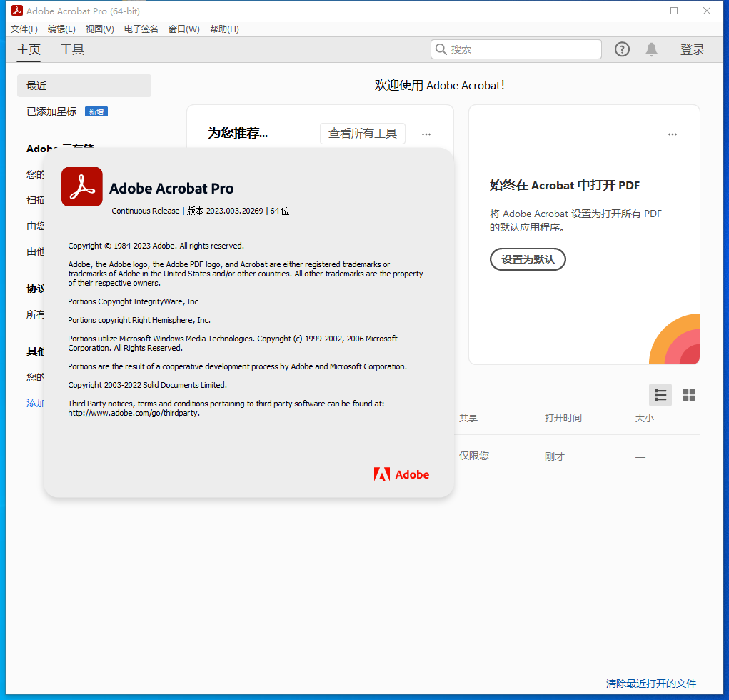Click the 设置为默认 button
The width and height of the screenshot is (729, 700).
pos(528,259)
